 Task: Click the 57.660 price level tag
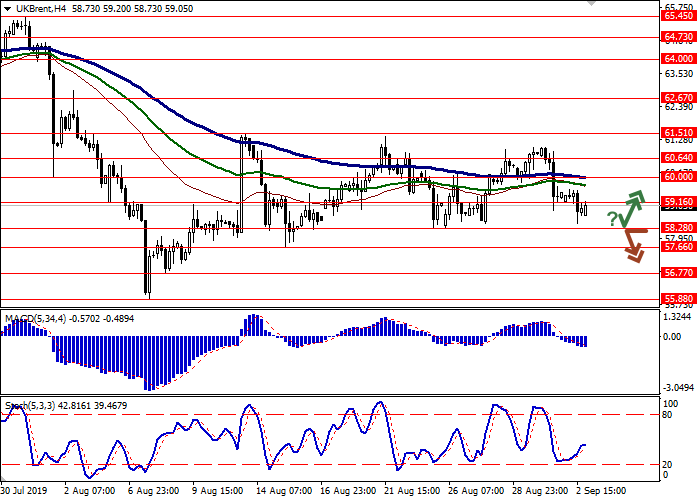(x=678, y=248)
